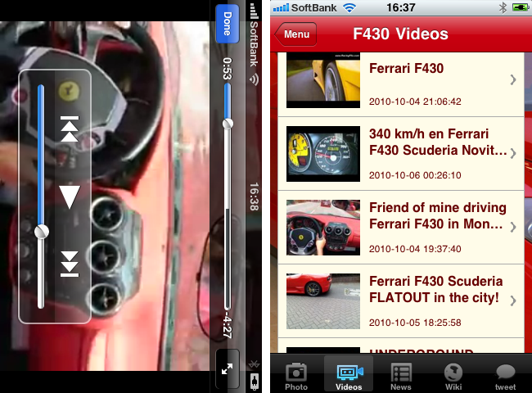This screenshot has height=393, width=532.
Task: Click chevron on 340 km/h row
Action: (x=513, y=153)
